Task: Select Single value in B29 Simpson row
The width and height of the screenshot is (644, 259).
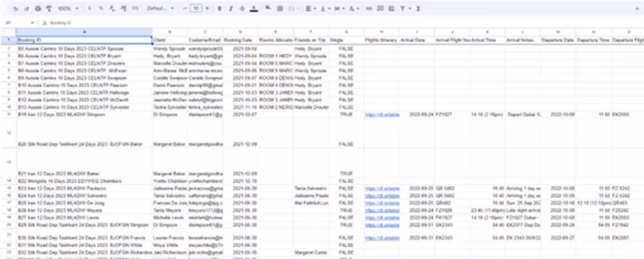Action: [x=346, y=225]
